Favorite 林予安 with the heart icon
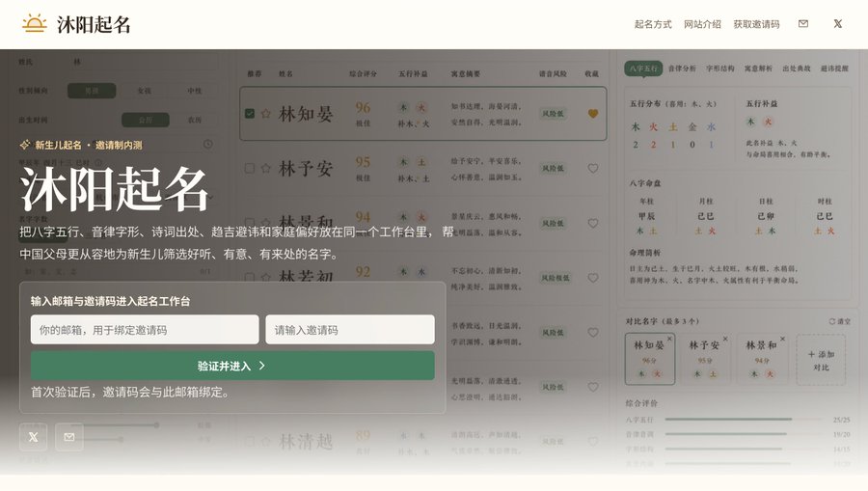Image resolution: width=868 pixels, height=491 pixels. (x=593, y=168)
